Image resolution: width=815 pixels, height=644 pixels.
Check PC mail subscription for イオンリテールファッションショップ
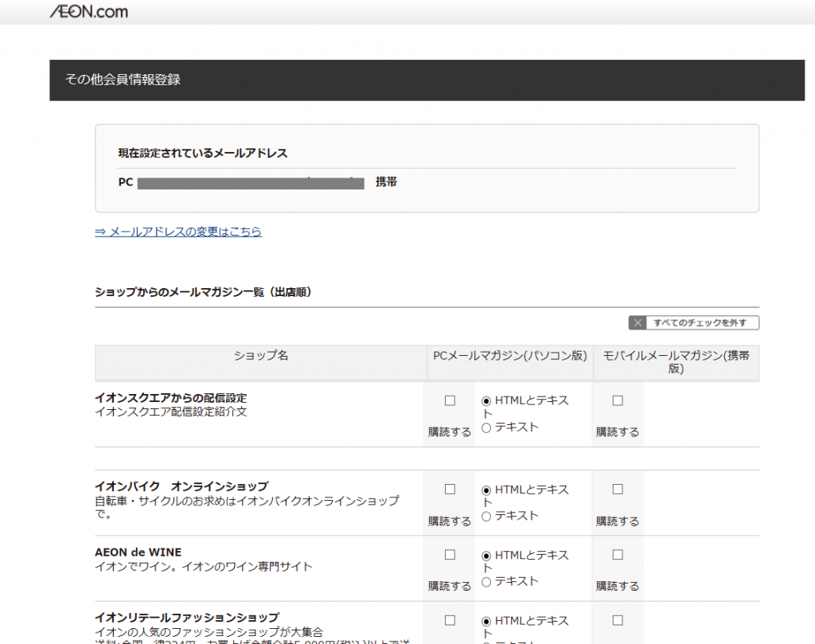coord(450,620)
